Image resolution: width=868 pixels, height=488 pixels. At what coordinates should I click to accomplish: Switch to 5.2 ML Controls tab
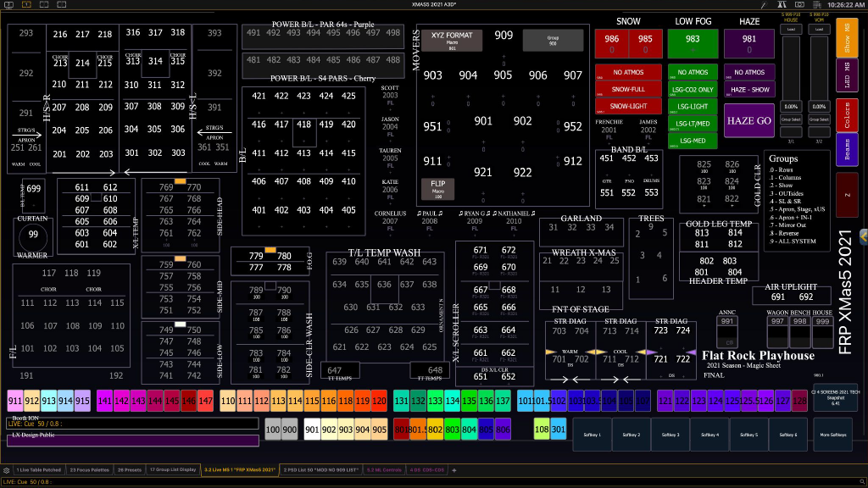coord(384,470)
